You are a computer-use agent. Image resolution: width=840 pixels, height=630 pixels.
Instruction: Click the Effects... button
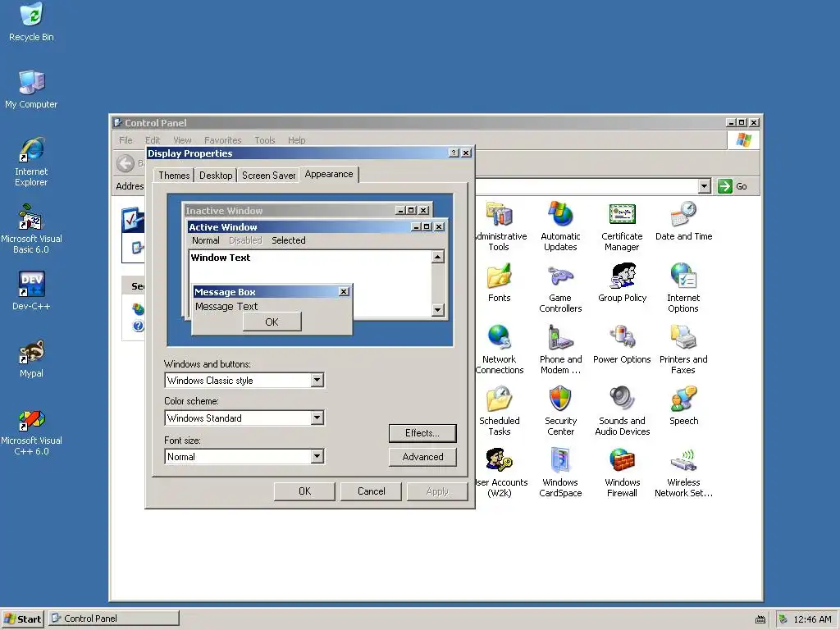point(422,433)
